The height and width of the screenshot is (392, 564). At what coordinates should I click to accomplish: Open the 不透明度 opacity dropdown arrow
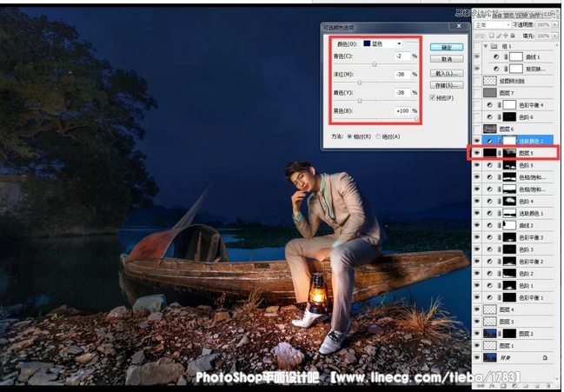point(554,25)
